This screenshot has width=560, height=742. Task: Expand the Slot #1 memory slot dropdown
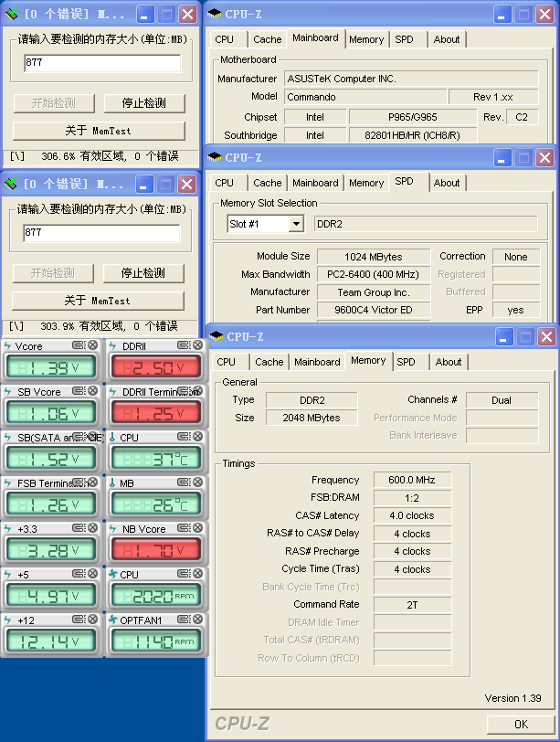pos(296,224)
